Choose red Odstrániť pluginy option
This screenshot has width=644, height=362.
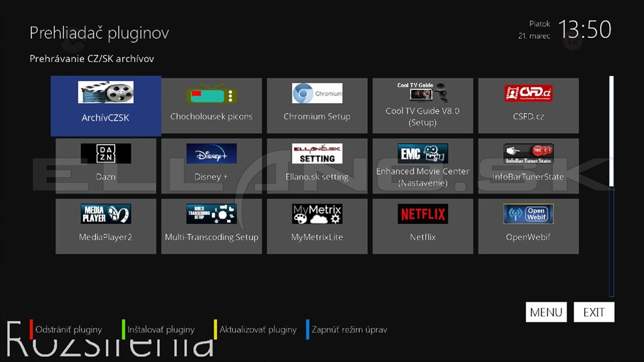(x=65, y=329)
